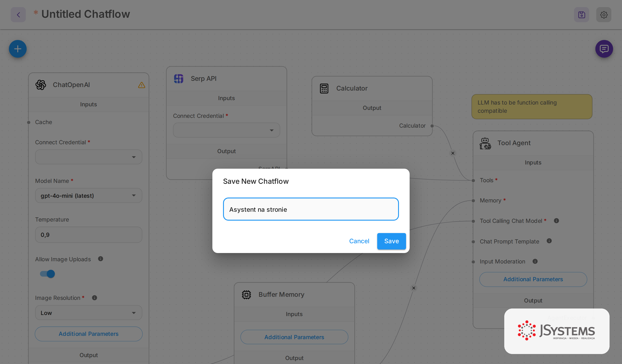Delete the Buffer Memory connection edge with its X
The height and width of the screenshot is (364, 622).
click(x=414, y=288)
